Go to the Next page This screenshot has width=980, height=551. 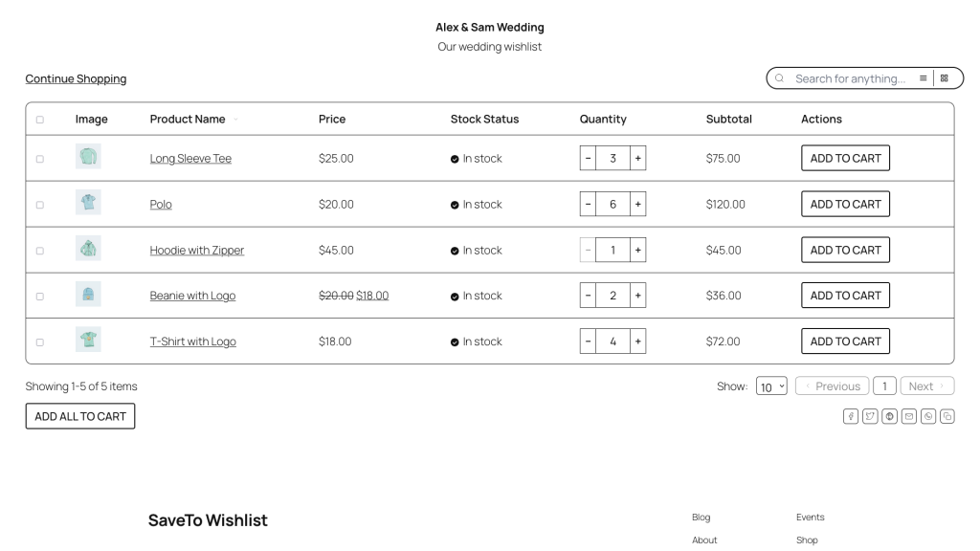point(926,386)
